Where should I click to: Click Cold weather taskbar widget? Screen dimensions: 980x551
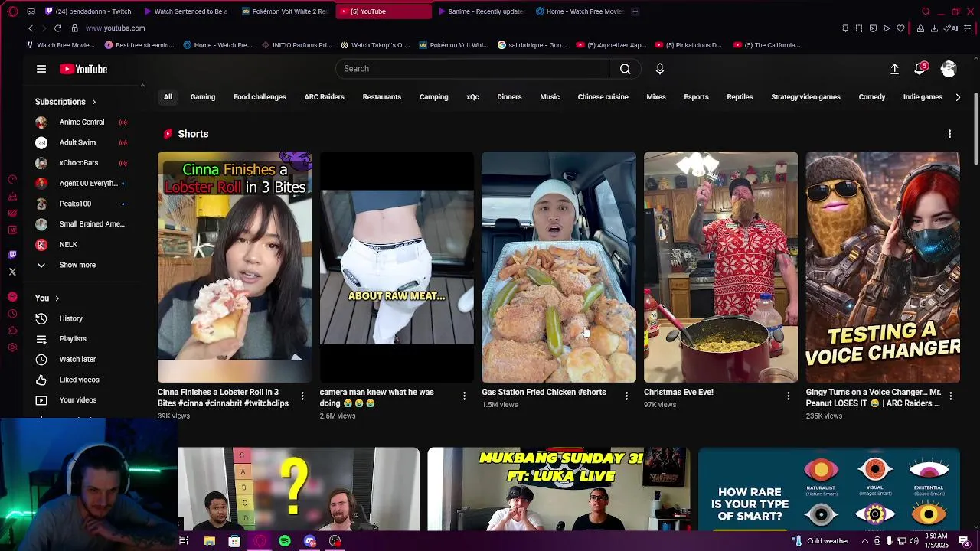coord(822,541)
